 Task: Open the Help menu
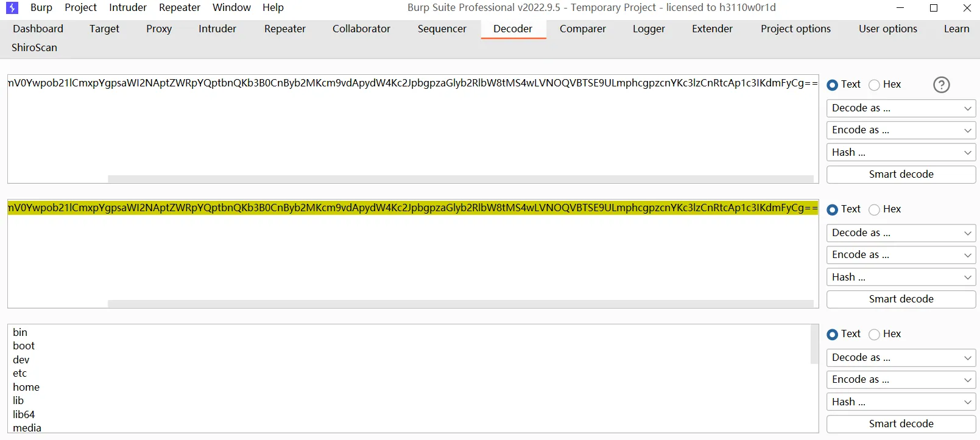pos(273,7)
